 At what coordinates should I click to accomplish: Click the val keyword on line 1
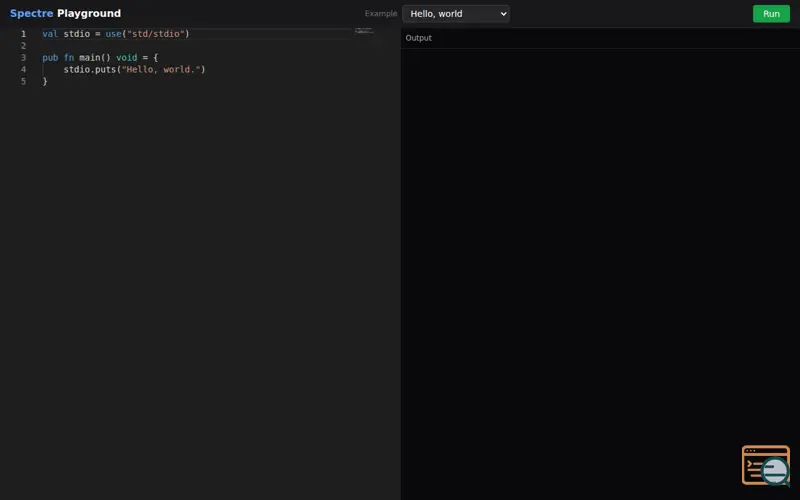pos(50,34)
